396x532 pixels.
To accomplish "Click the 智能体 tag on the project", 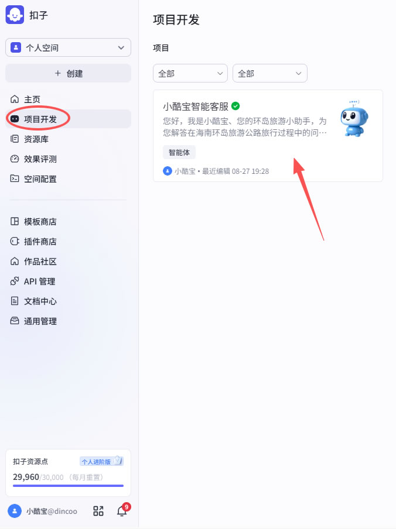I will [179, 152].
